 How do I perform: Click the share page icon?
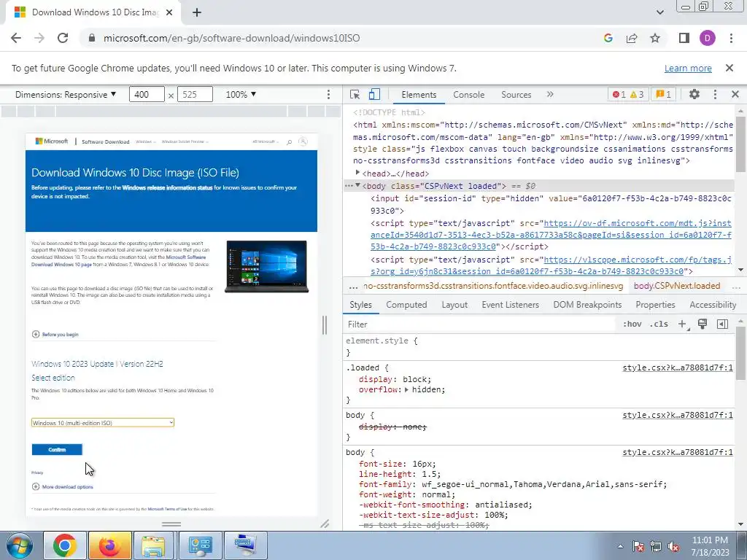point(632,38)
